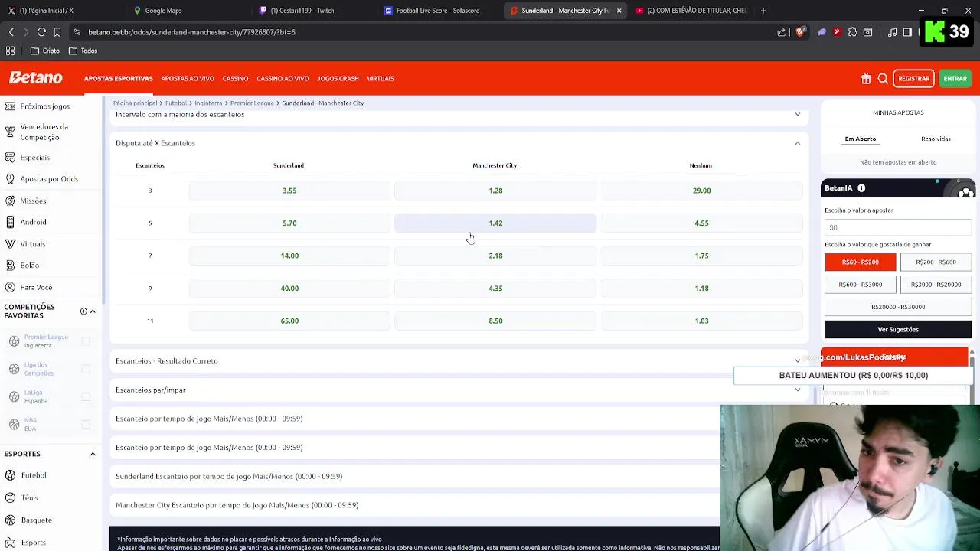This screenshot has width=980, height=551.
Task: Collapse the Esportes sidebar list
Action: tap(93, 454)
